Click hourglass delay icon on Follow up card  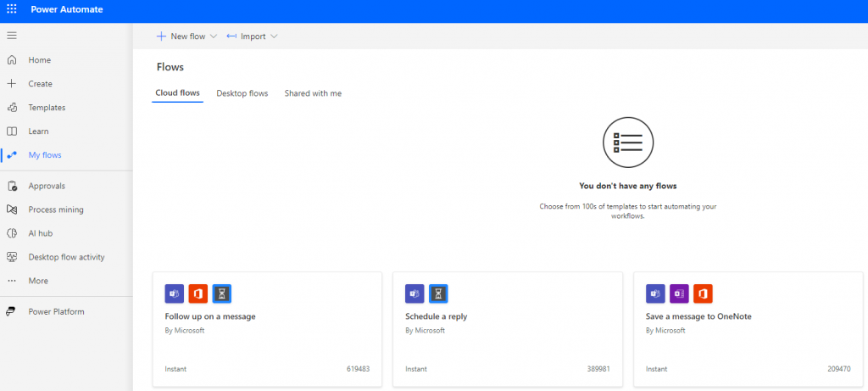pyautogui.click(x=222, y=293)
